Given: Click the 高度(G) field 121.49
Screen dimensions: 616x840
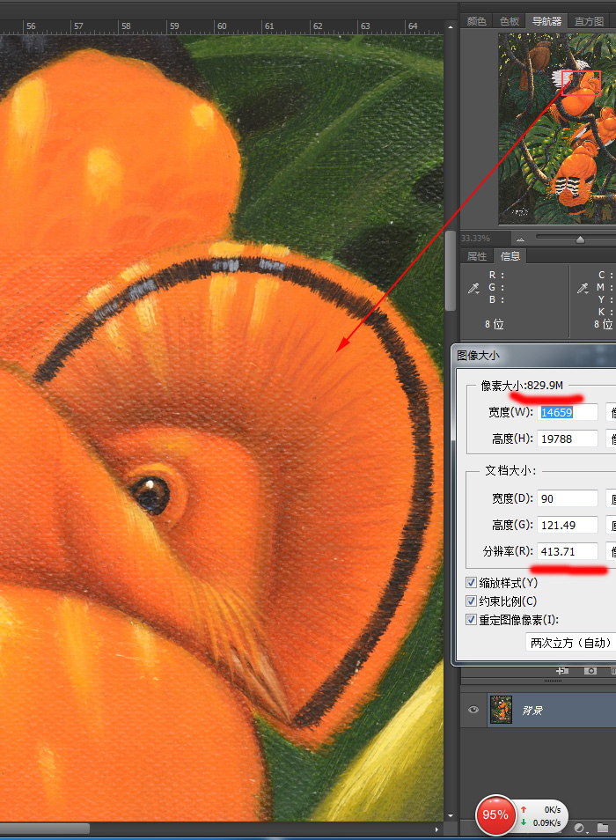Looking at the screenshot, I should 568,525.
